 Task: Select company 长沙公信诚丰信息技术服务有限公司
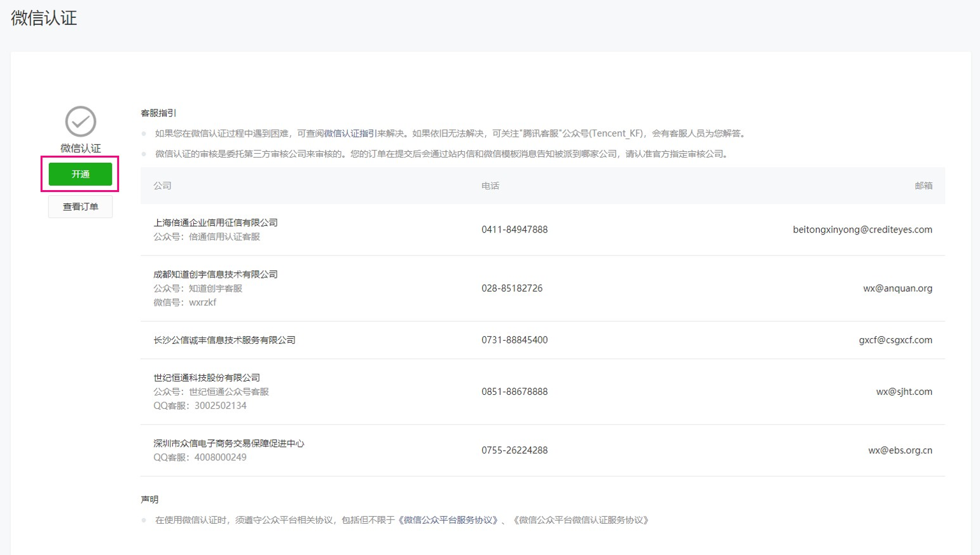tap(224, 340)
